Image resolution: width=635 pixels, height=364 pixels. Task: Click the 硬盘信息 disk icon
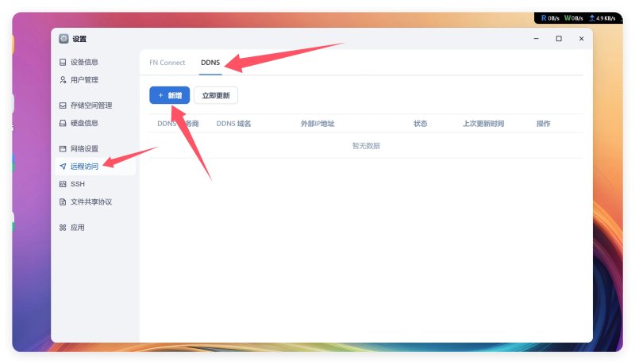coord(63,123)
